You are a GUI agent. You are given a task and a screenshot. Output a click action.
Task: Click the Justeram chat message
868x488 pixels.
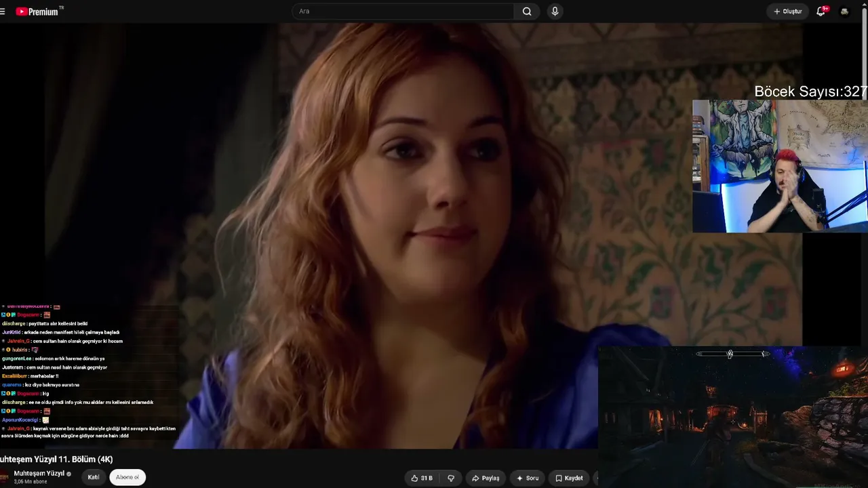pos(54,367)
